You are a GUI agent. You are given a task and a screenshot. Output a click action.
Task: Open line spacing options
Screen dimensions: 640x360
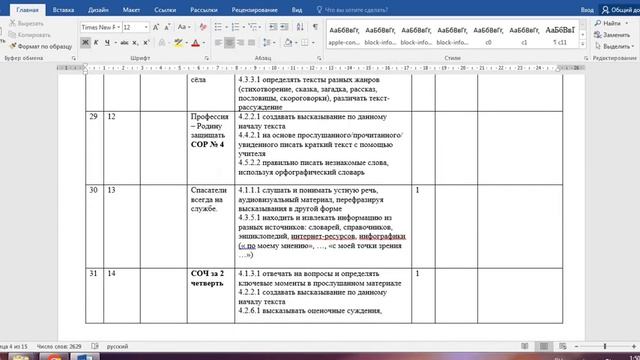(x=267, y=42)
